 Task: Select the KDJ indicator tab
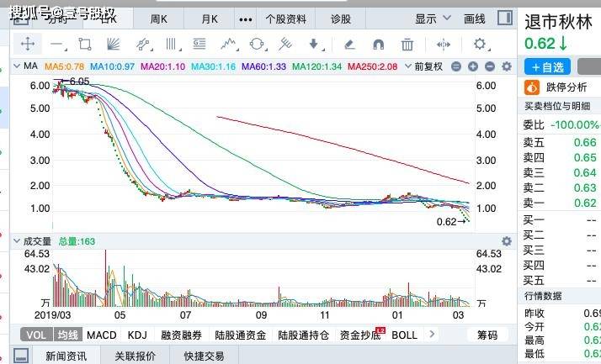pos(137,335)
